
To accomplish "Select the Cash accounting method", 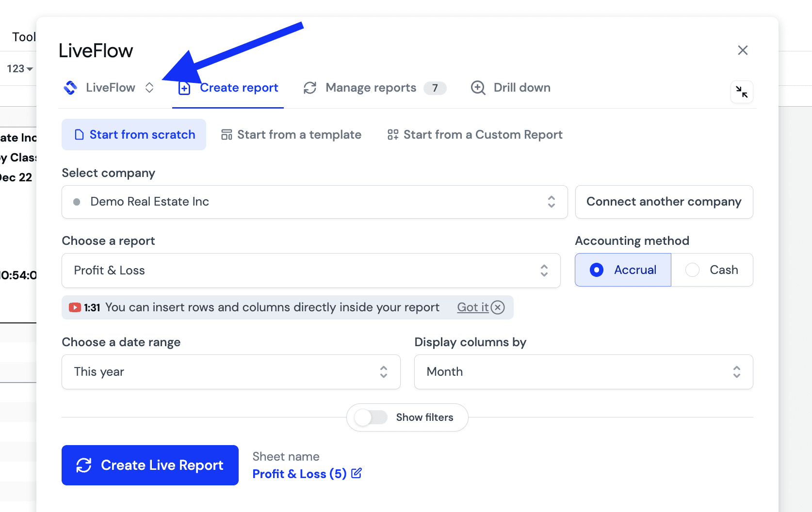I will [712, 270].
